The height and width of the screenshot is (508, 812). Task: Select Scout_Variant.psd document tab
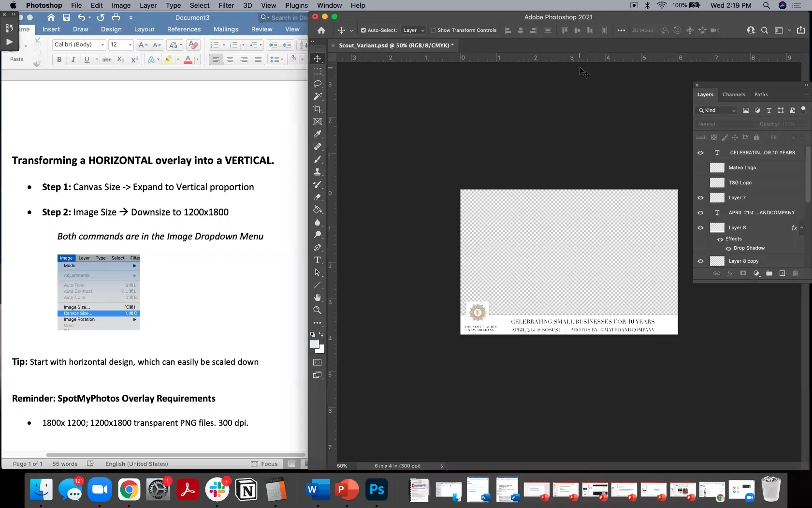tap(396, 45)
